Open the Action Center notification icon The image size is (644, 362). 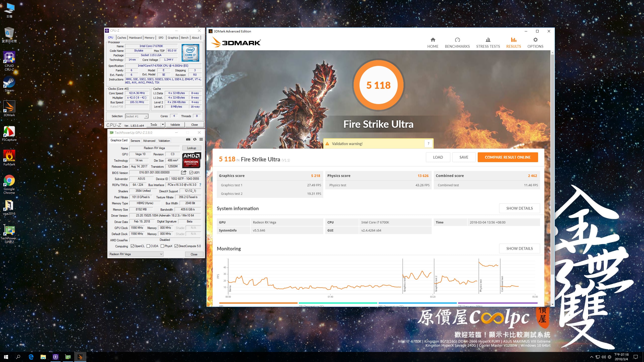636,357
